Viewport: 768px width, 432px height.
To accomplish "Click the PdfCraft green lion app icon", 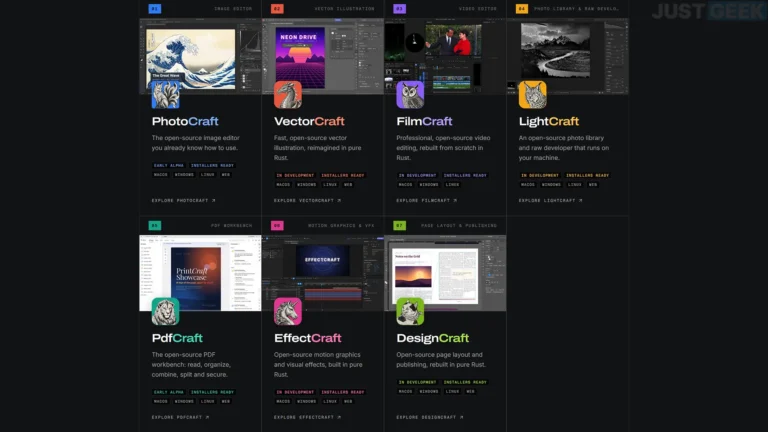I will pyautogui.click(x=166, y=311).
